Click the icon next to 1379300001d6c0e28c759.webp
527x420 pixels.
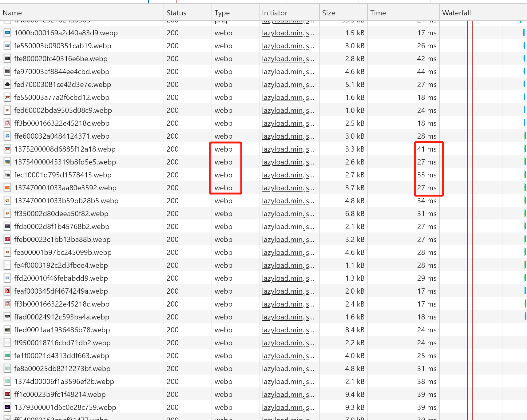(x=7, y=407)
